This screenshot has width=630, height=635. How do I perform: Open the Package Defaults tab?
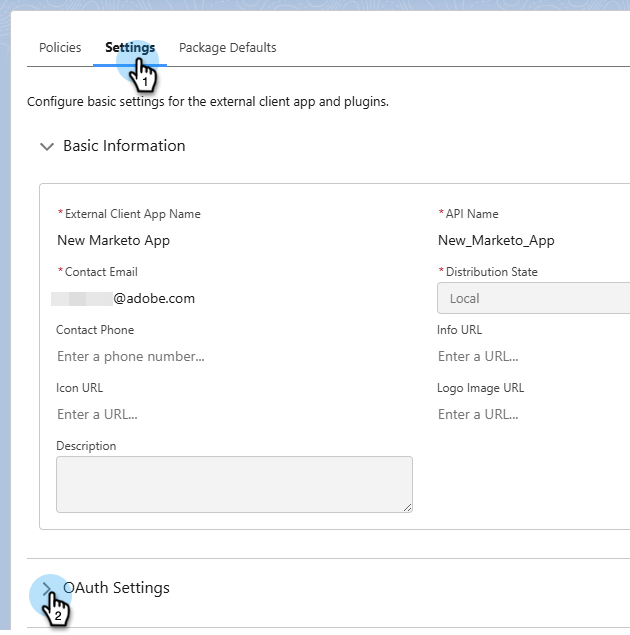click(227, 47)
